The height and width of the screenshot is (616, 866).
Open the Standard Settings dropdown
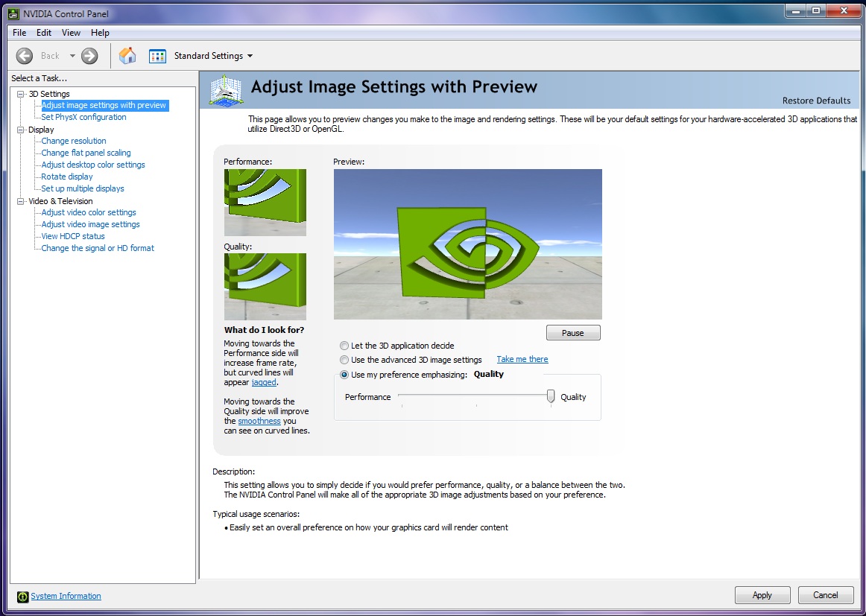click(213, 56)
